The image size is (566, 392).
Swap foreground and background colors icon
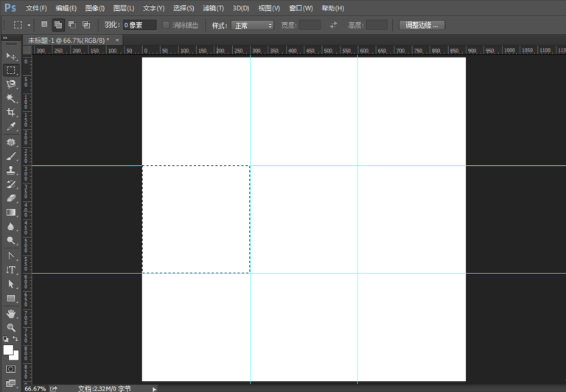coord(15,339)
